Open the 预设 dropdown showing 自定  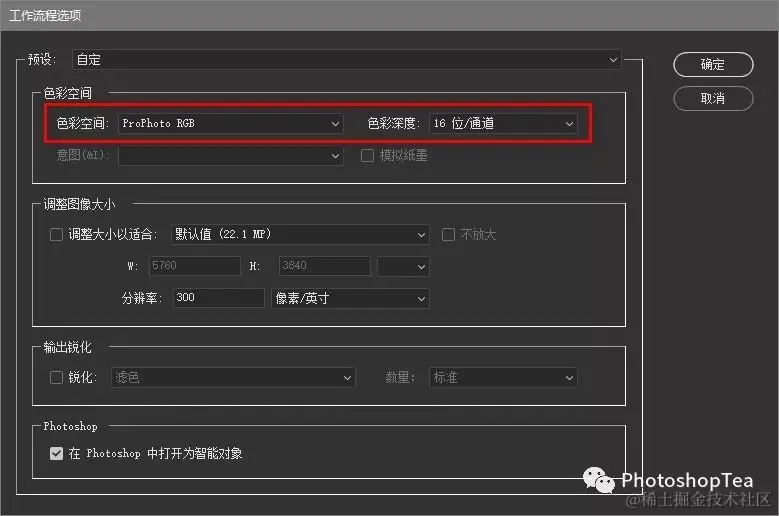347,60
